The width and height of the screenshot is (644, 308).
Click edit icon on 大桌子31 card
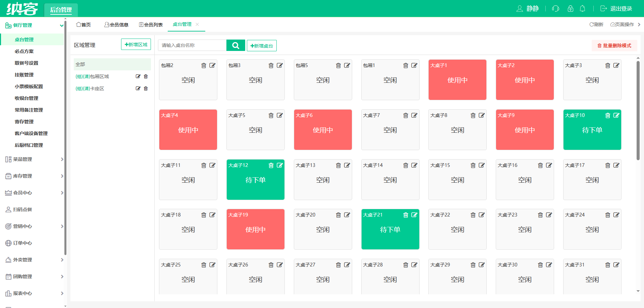click(616, 265)
